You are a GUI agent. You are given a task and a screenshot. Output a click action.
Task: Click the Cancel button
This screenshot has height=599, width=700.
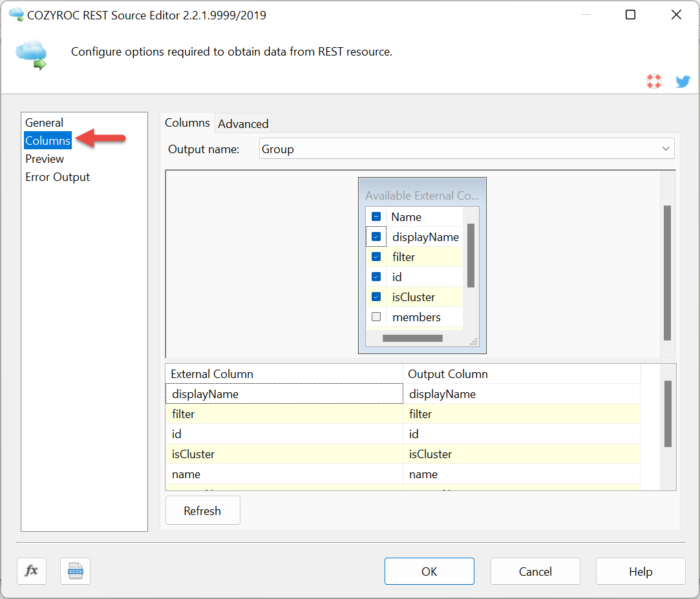tap(535, 571)
